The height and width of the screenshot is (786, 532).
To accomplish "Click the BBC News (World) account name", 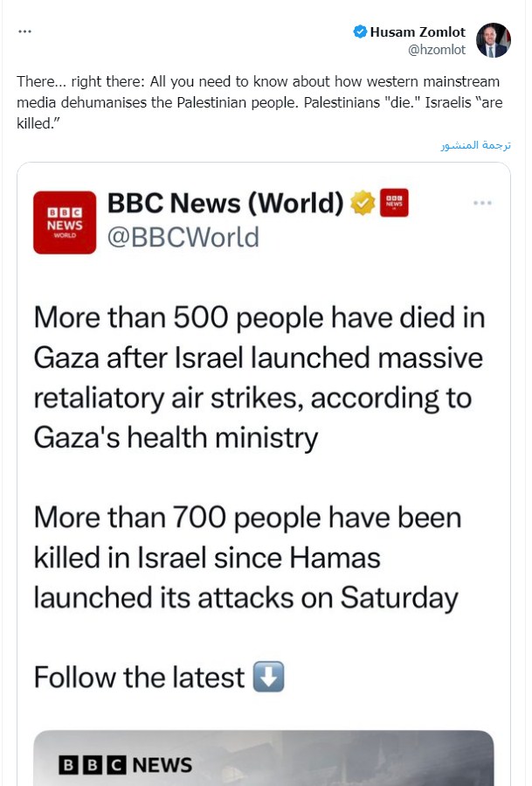I will click(225, 204).
